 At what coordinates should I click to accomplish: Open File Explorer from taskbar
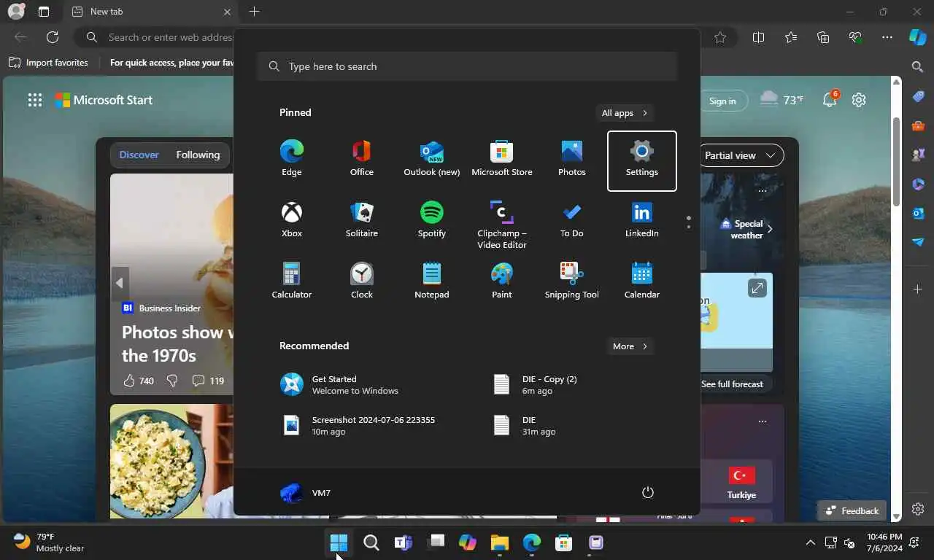point(500,542)
